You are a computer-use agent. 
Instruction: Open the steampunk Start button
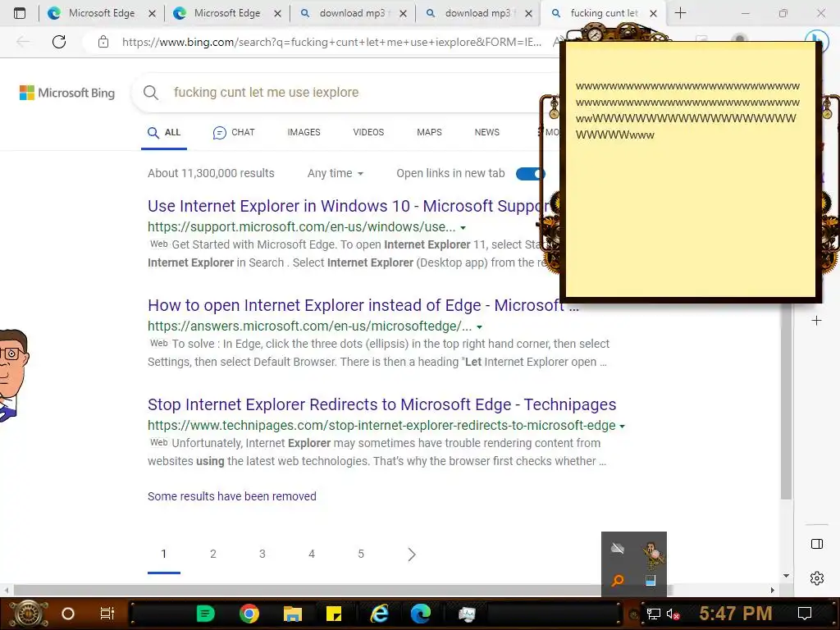coord(29,614)
